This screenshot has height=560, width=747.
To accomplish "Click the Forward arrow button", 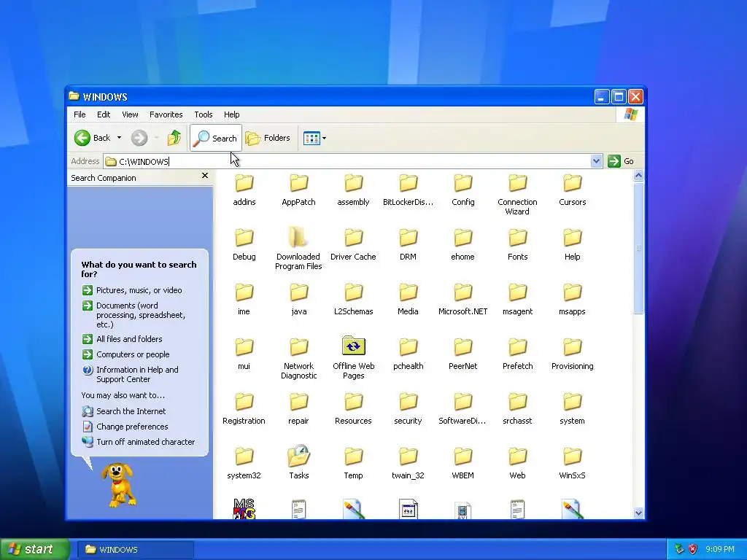I will click(x=139, y=138).
